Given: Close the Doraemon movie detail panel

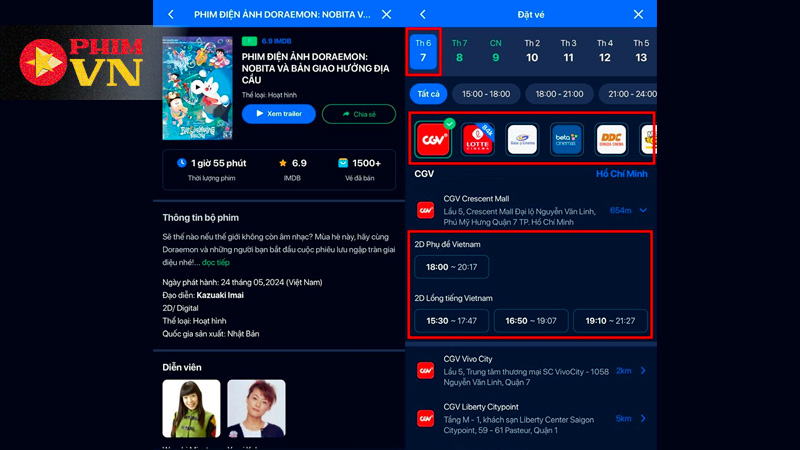Looking at the screenshot, I should [387, 14].
